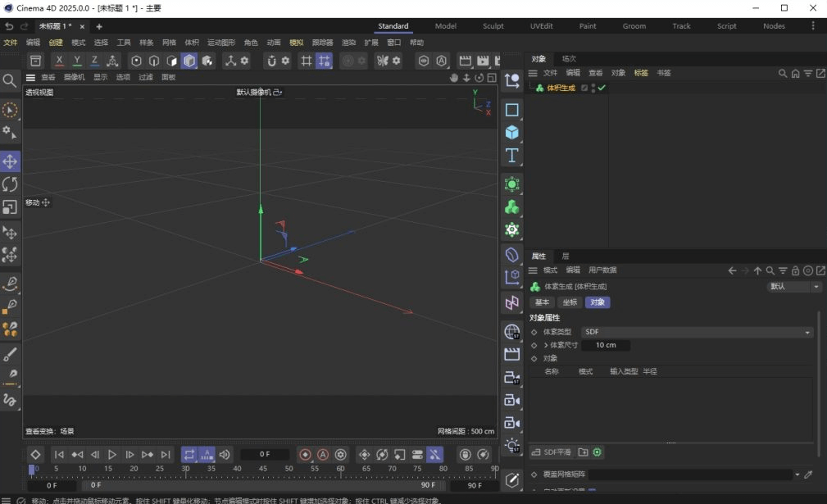The image size is (827, 504).
Task: Click the Cube primitive icon in the right sidebar
Action: 511,131
